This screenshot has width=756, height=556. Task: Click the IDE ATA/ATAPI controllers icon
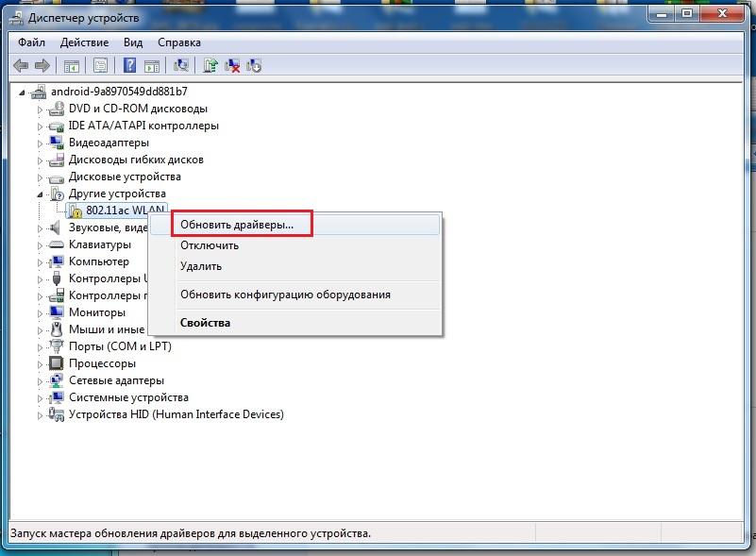(x=57, y=126)
